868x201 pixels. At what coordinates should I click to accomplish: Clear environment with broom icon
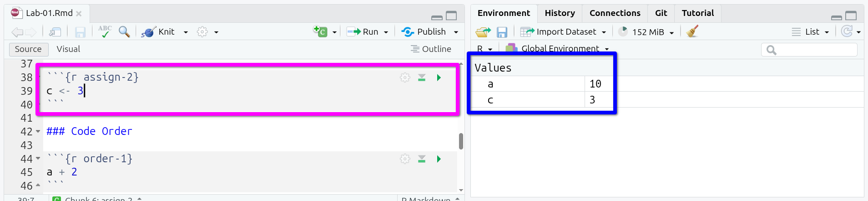(692, 31)
